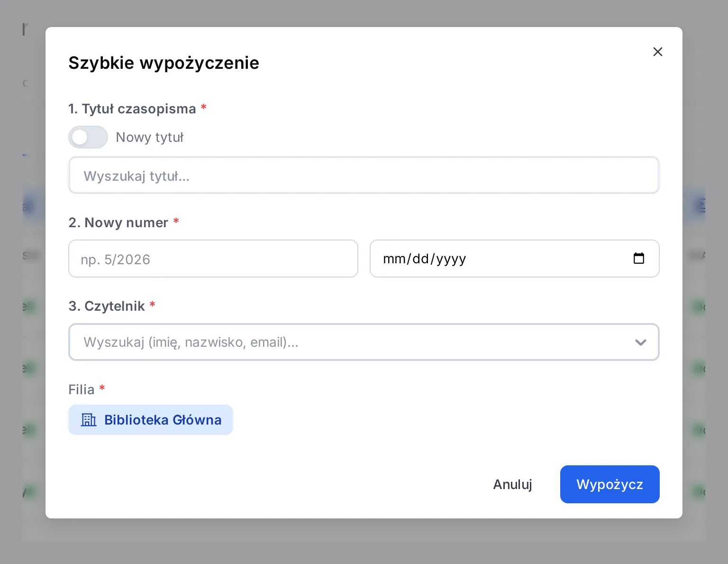This screenshot has height=564, width=728.
Task: Click the Szybkie wypożyczenie heading
Action: point(164,63)
